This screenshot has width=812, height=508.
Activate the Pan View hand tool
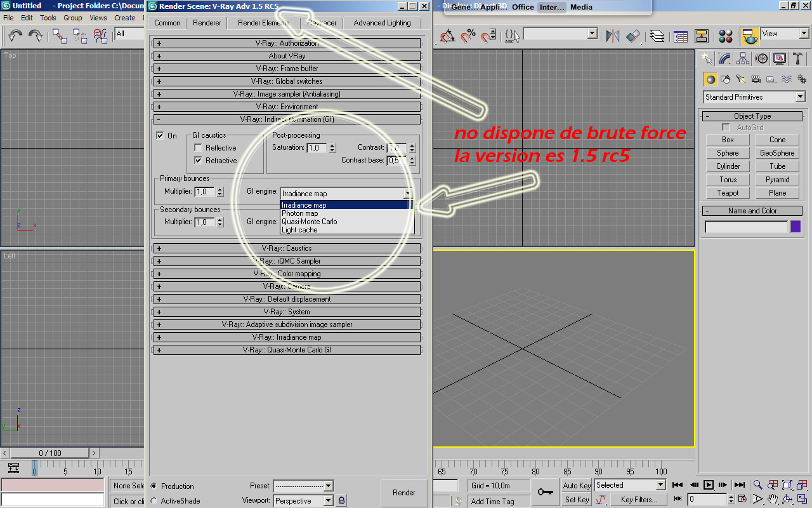click(772, 499)
